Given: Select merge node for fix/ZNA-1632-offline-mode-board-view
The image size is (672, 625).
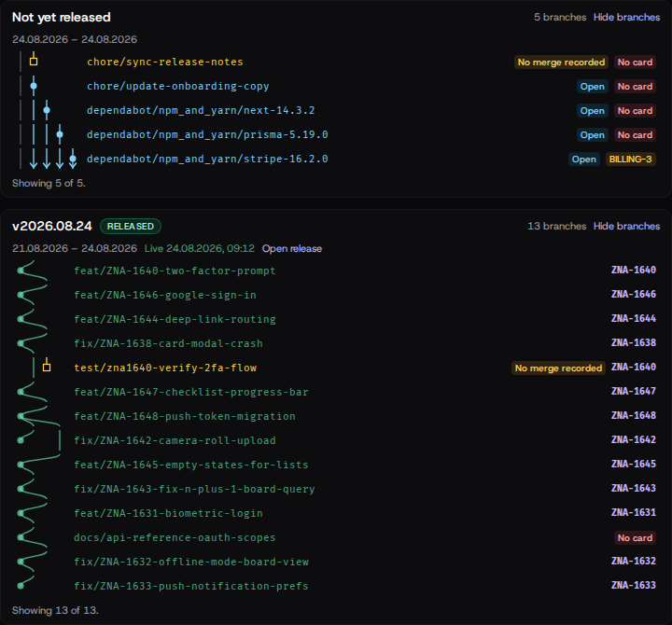Looking at the screenshot, I should point(21,562).
